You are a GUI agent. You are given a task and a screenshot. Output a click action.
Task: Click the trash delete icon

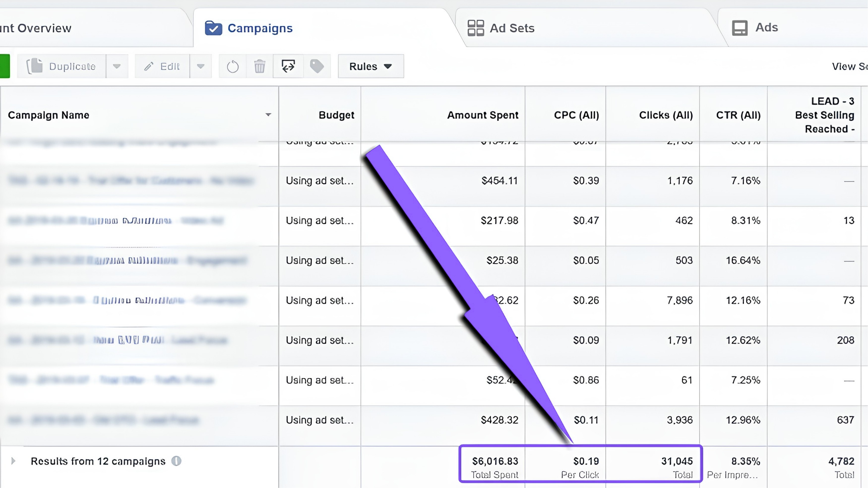[259, 66]
